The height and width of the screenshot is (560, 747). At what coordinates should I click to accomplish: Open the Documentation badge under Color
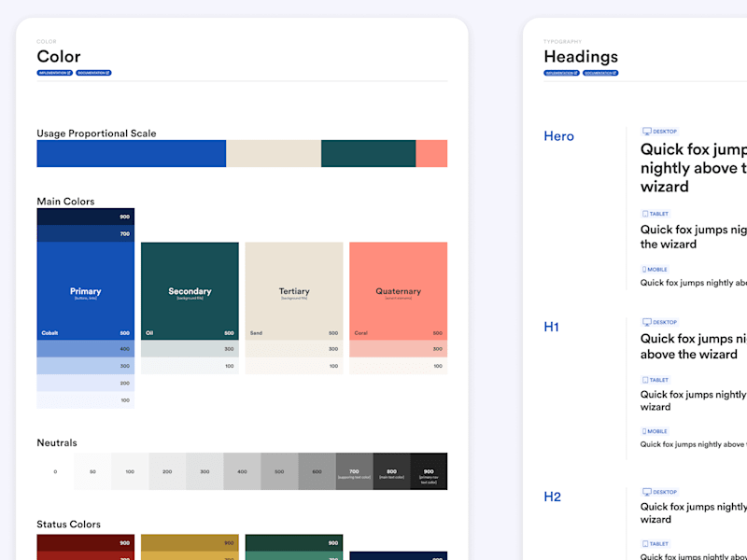point(93,73)
